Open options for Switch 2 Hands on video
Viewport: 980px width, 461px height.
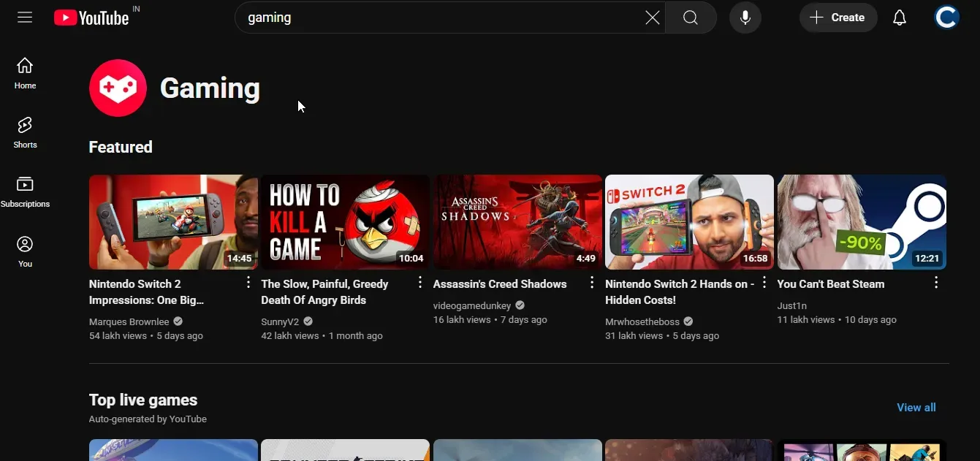(764, 282)
